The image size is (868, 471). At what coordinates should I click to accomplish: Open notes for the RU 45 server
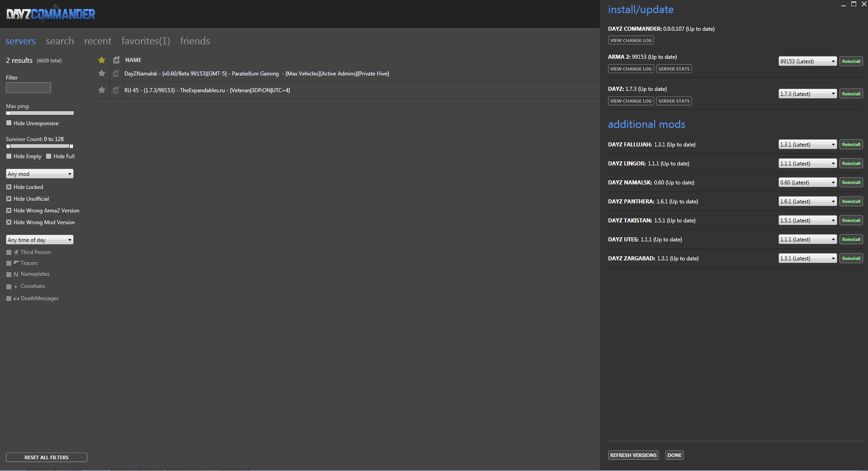click(116, 90)
